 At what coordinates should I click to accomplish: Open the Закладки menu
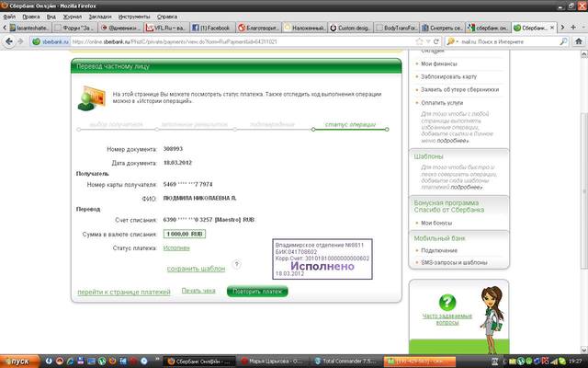[100, 17]
